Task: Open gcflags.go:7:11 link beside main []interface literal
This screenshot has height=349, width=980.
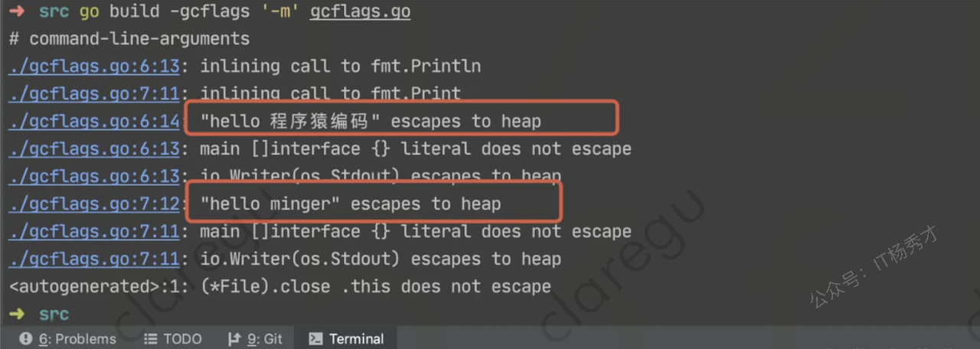Action: [93, 232]
